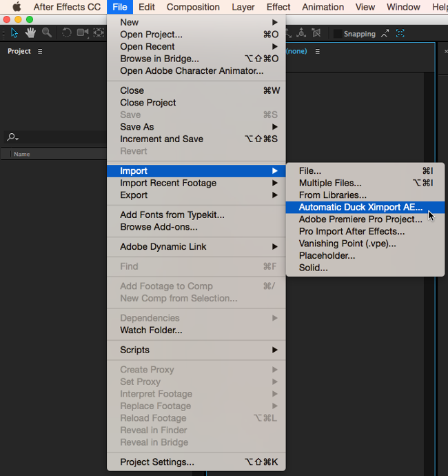Viewport: 448px width, 476px height.
Task: Select Adobe Premiere Pro Project import option
Action: [x=360, y=219]
